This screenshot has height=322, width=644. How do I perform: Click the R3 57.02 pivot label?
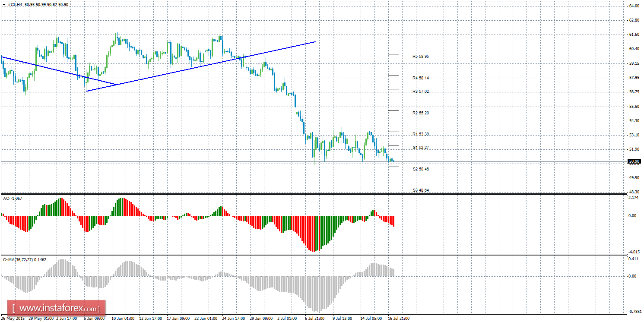click(421, 91)
